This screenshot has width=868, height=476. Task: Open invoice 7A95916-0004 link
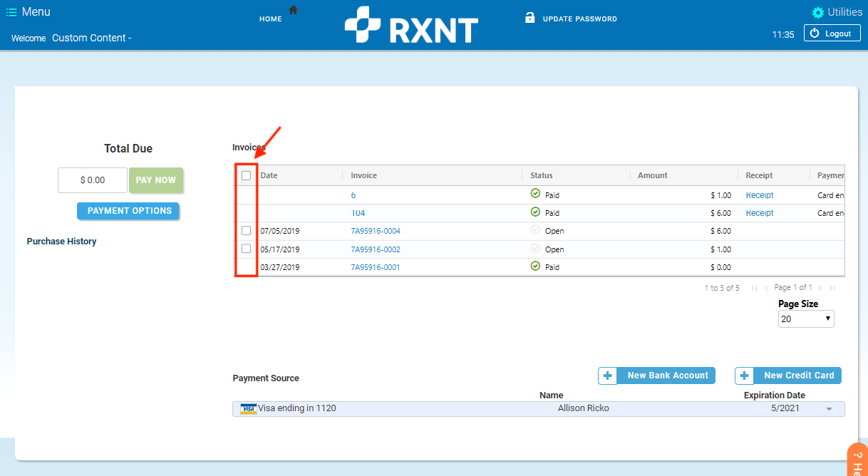pos(376,231)
